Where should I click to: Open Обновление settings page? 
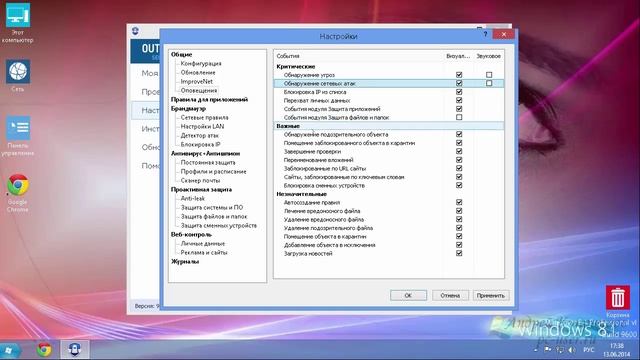198,72
